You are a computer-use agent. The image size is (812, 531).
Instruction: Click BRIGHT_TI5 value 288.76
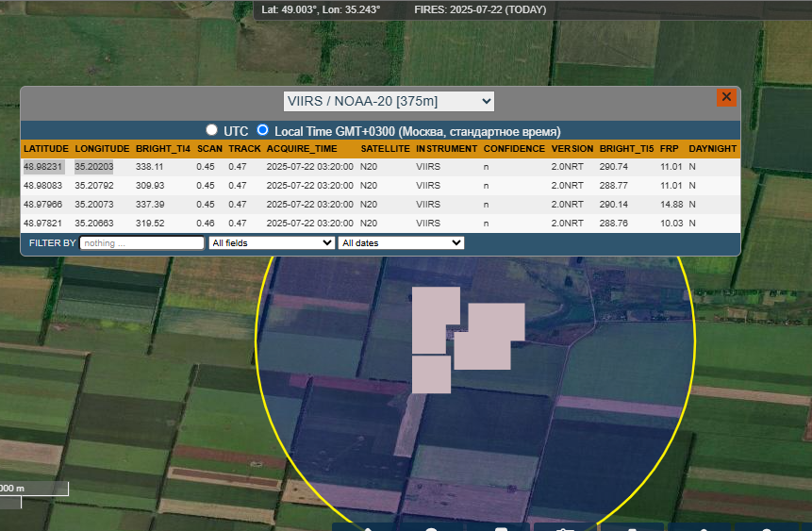(x=614, y=224)
